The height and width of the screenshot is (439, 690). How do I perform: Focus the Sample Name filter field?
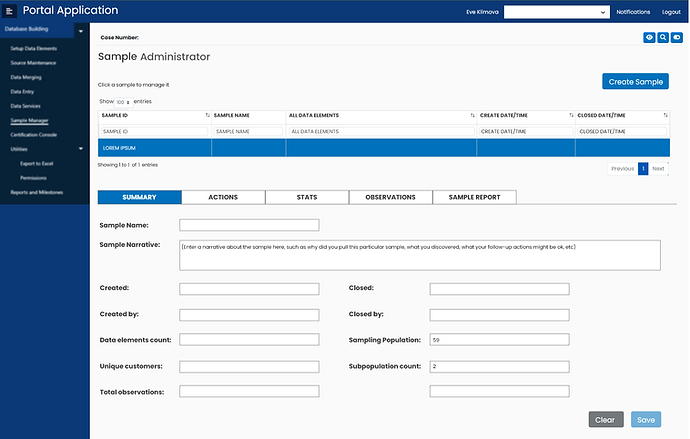[248, 131]
